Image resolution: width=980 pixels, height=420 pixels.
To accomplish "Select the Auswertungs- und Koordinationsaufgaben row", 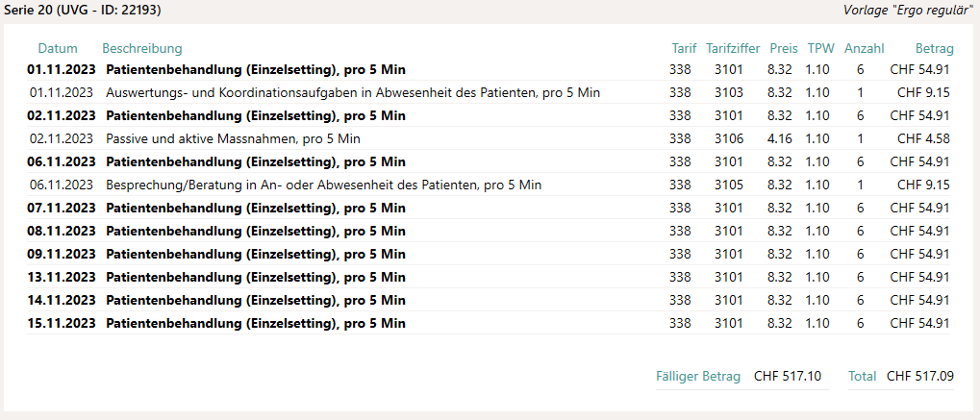I will (x=489, y=92).
